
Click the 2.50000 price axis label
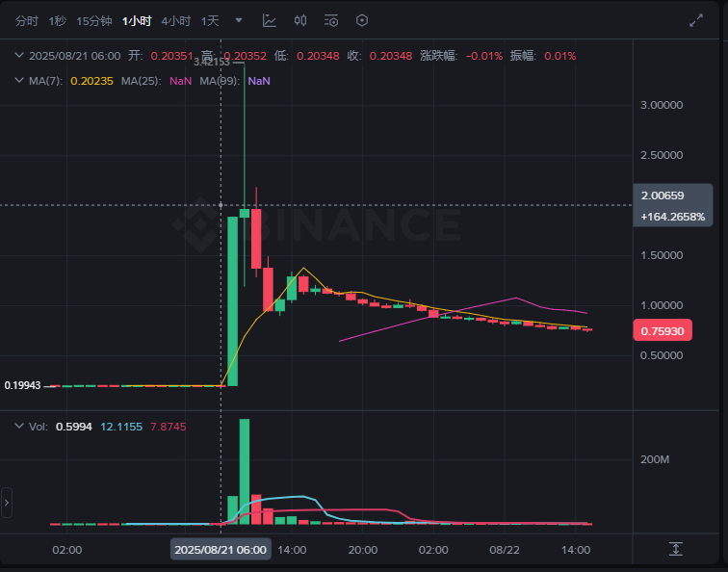(x=662, y=155)
